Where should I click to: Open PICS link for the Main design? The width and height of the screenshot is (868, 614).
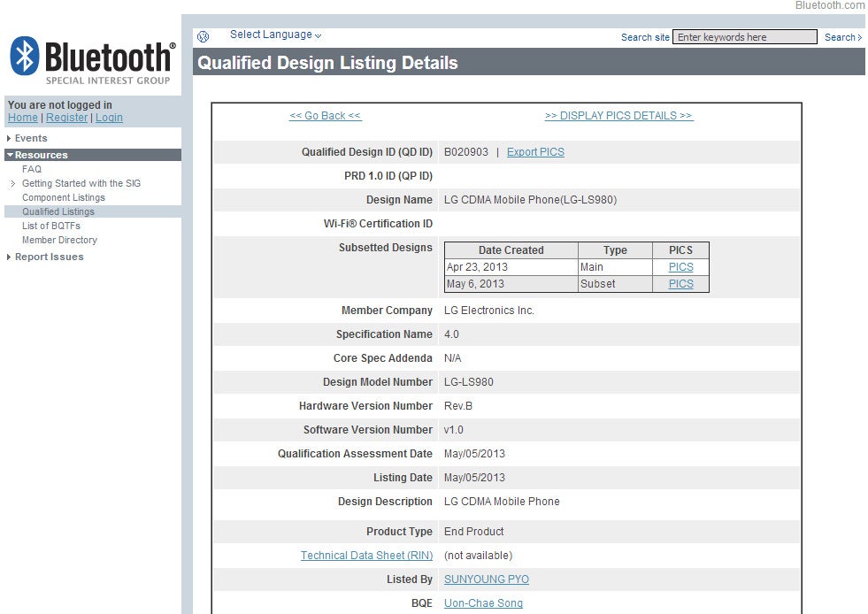click(681, 267)
